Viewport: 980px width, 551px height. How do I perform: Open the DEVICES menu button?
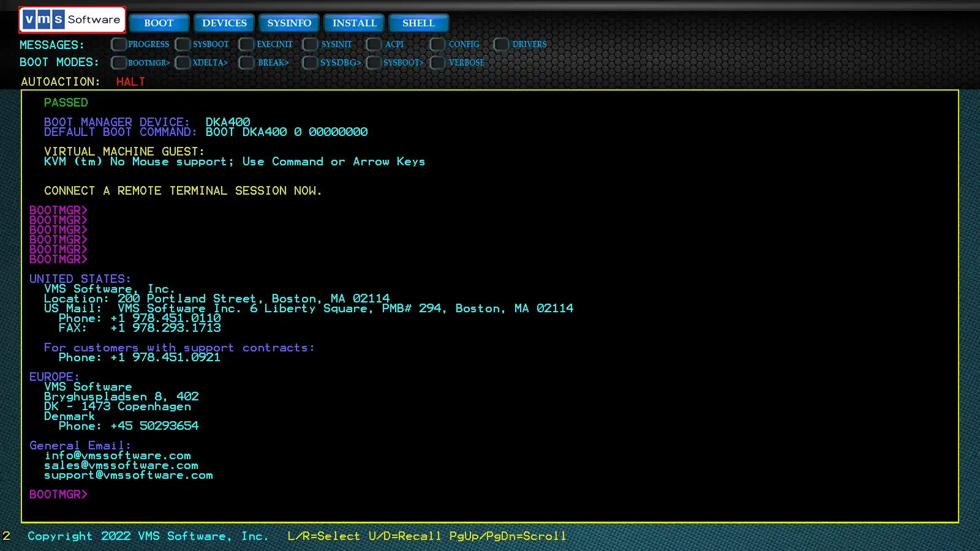point(224,23)
